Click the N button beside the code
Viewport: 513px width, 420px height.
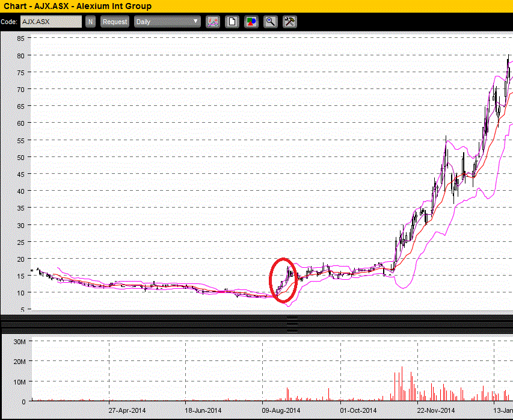pos(90,22)
